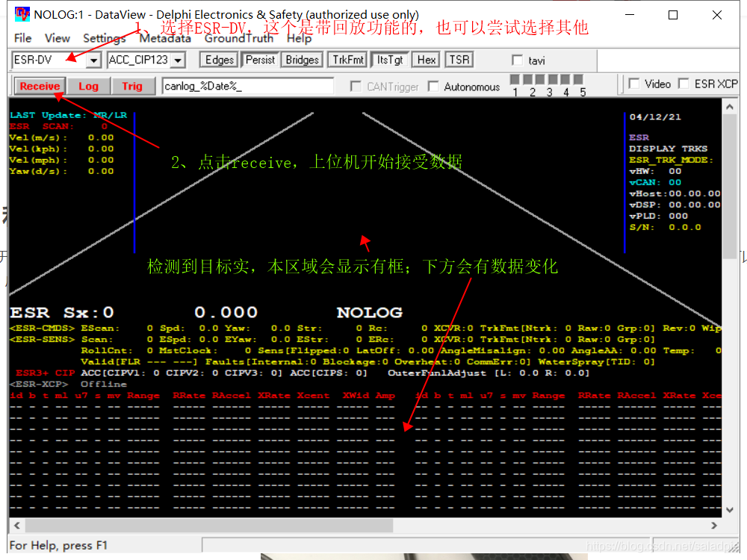Toggle the Edges button
The height and width of the screenshot is (560, 747).
click(219, 60)
